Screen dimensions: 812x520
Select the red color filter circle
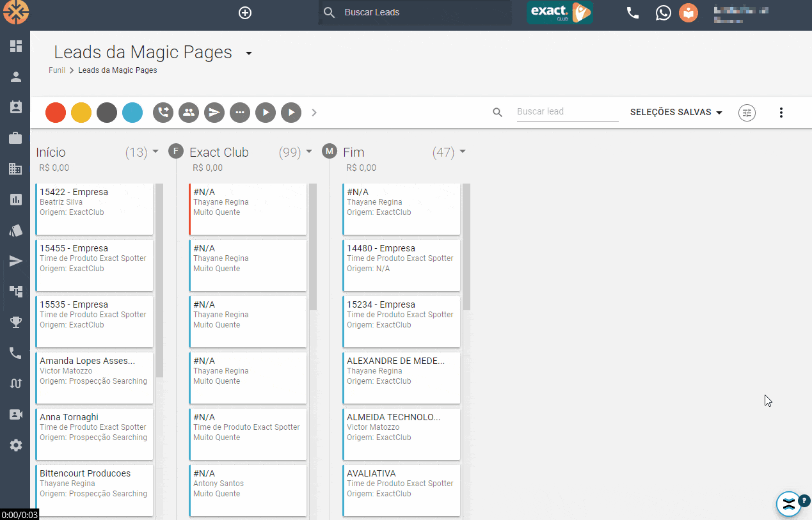(x=56, y=113)
